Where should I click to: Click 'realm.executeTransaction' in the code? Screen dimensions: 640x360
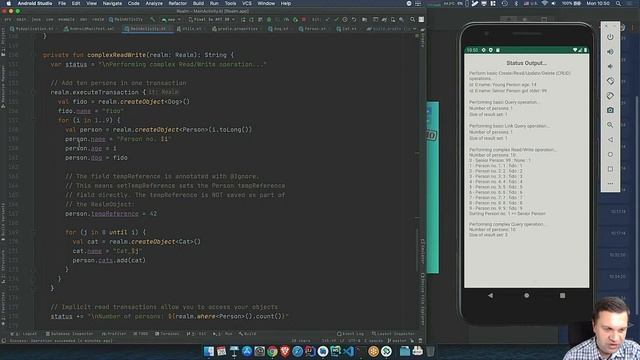tap(95, 92)
